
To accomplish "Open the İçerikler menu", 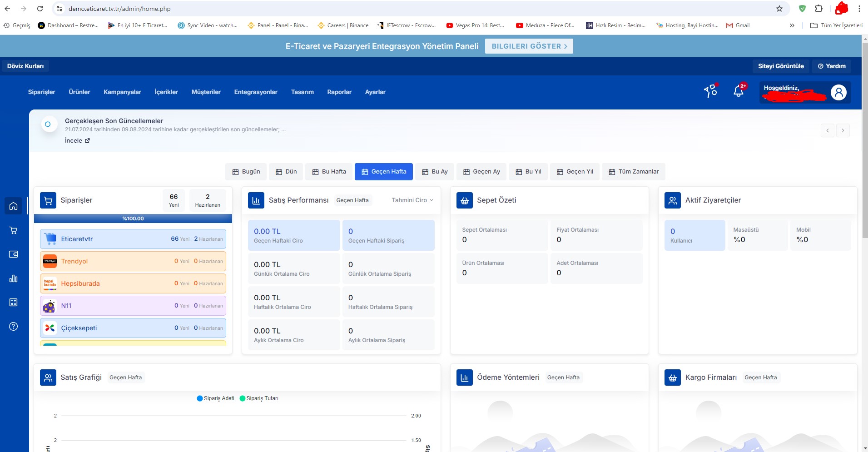I will [x=166, y=92].
